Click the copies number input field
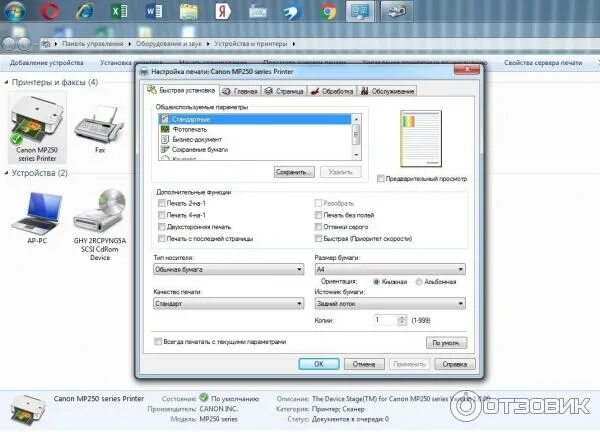The image size is (600, 432). pos(386,320)
